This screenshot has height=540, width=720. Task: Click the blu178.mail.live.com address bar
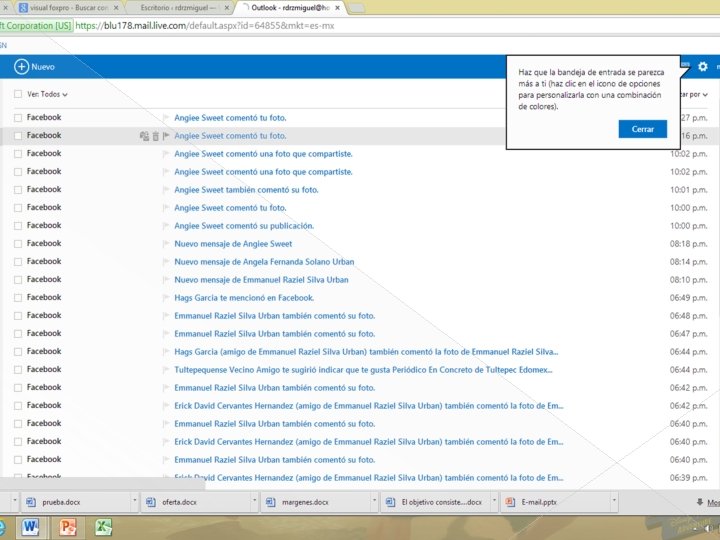click(204, 26)
